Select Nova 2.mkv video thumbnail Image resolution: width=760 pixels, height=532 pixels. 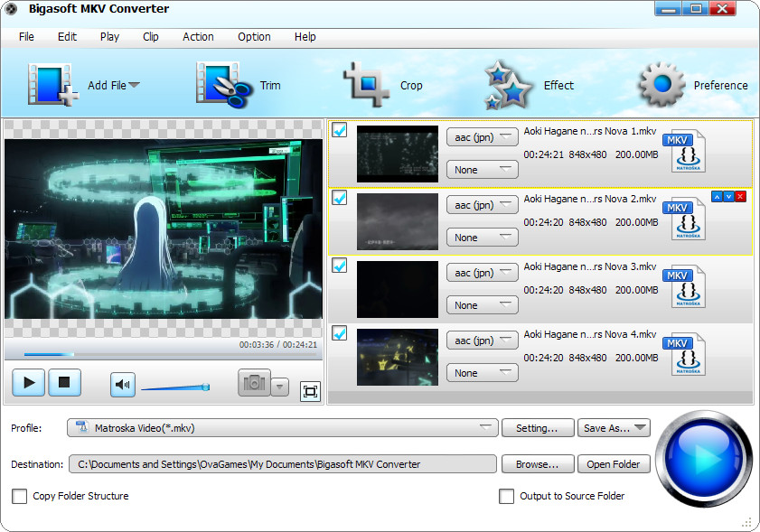(x=398, y=222)
